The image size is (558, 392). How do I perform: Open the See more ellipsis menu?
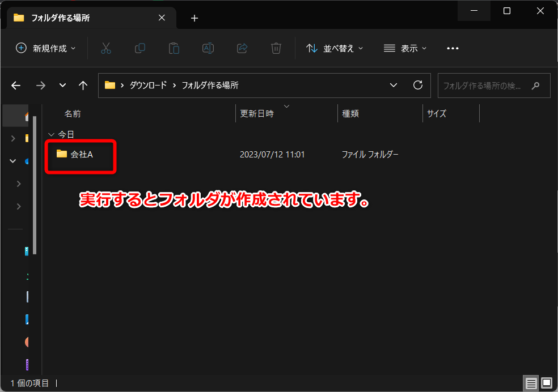point(453,48)
